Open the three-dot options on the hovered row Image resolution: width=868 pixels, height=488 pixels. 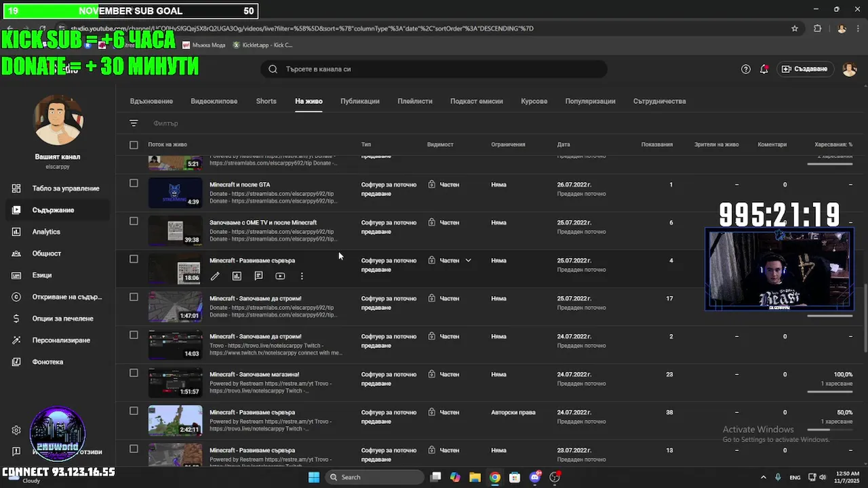pyautogui.click(x=302, y=276)
